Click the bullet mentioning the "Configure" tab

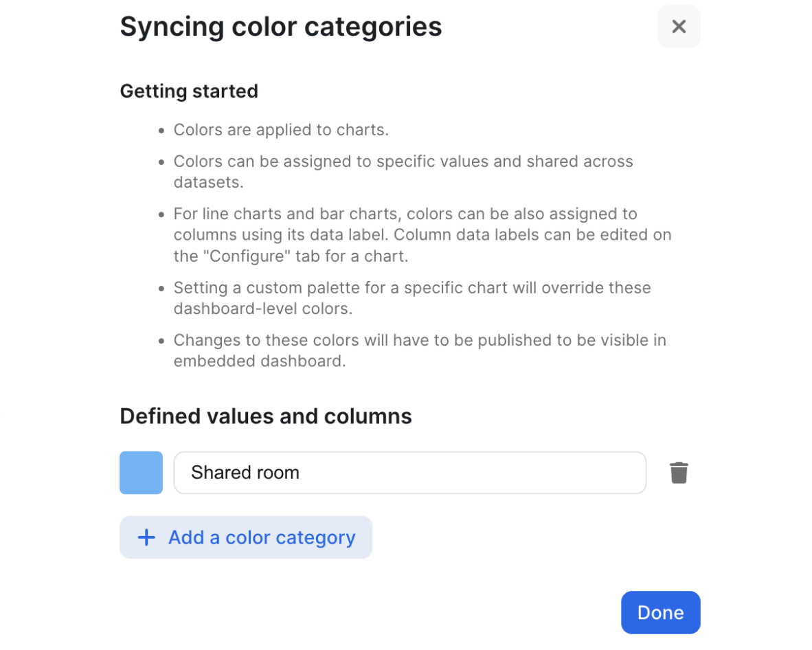422,235
